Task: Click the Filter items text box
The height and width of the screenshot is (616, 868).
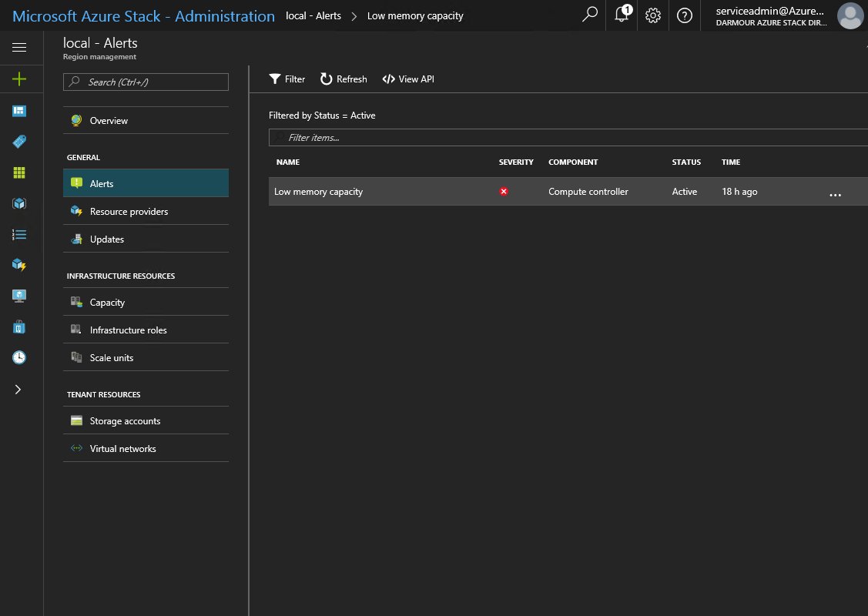Action: click(568, 137)
